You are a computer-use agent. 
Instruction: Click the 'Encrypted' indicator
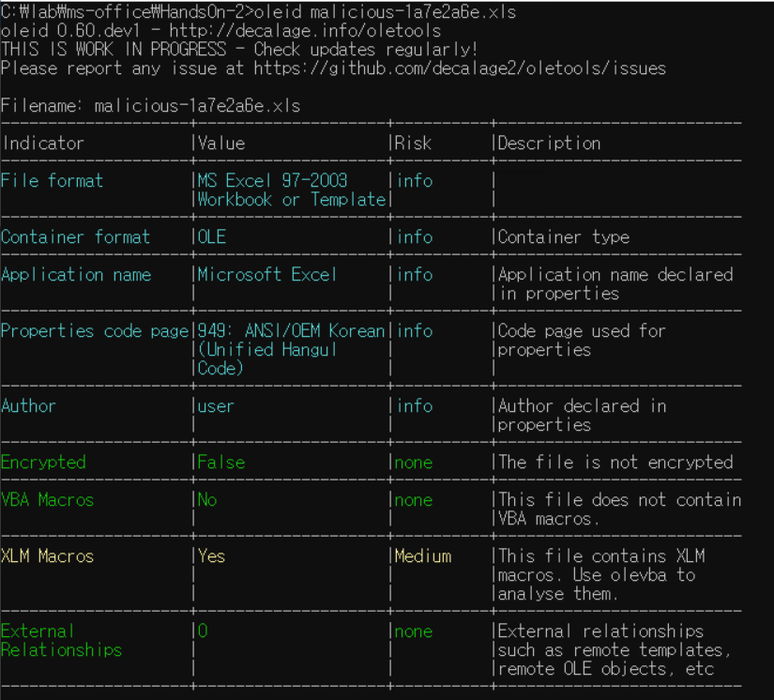click(x=43, y=462)
